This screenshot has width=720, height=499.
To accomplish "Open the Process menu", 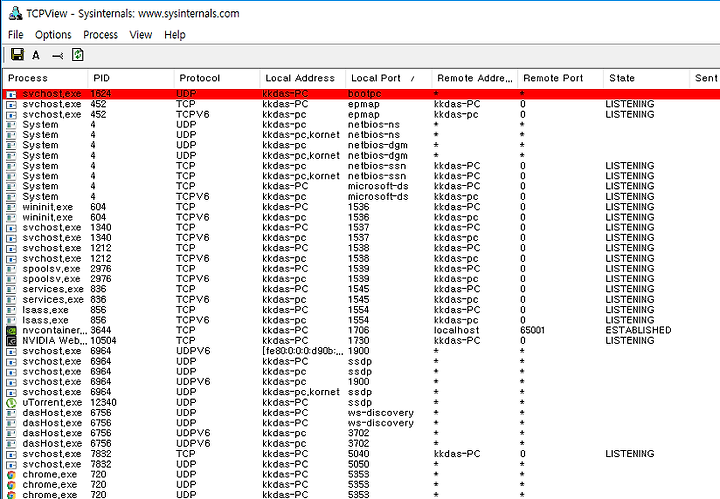I will coord(101,35).
